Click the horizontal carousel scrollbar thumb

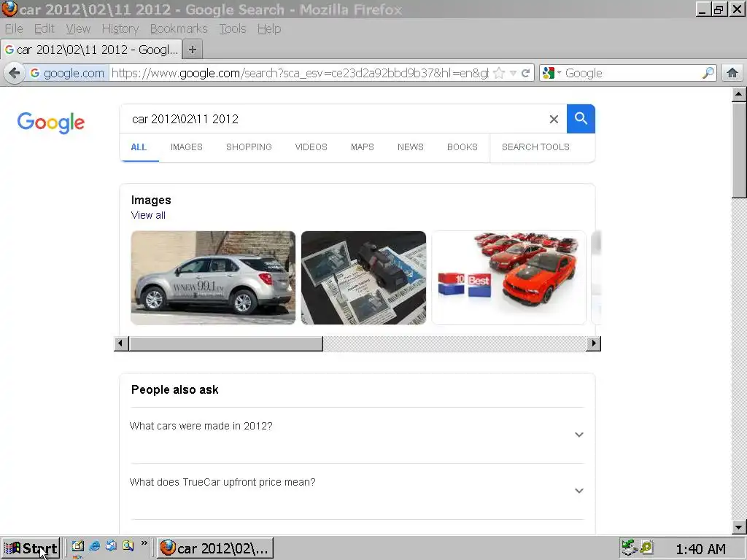pos(226,343)
